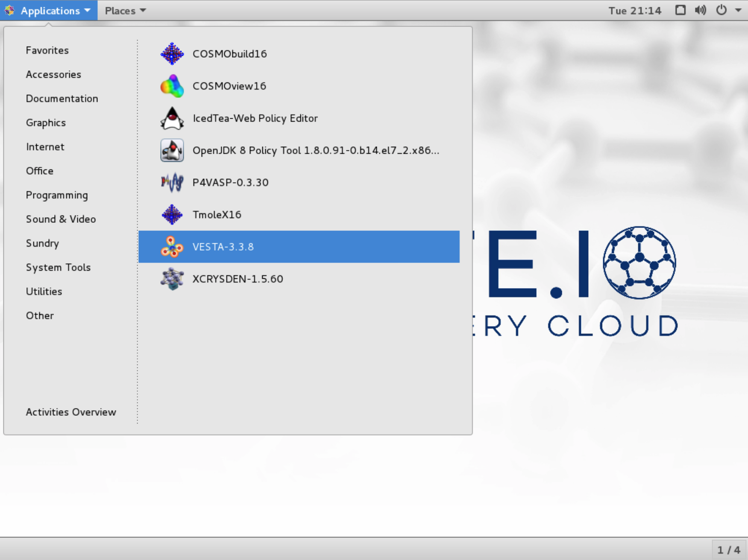The height and width of the screenshot is (560, 748).
Task: Click the P4VASP-0.3.30 icon
Action: point(172,183)
